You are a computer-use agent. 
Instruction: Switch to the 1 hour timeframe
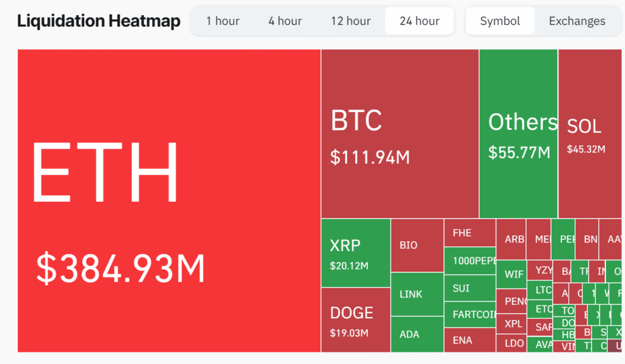223,21
